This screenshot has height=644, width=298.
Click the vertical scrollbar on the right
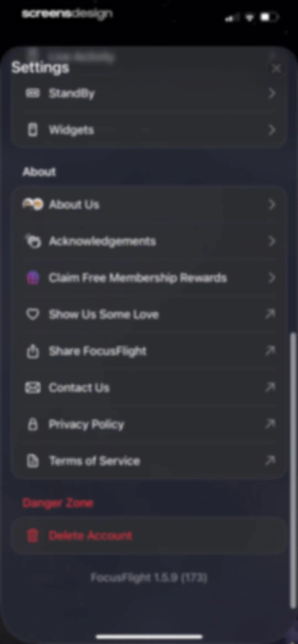pyautogui.click(x=293, y=470)
